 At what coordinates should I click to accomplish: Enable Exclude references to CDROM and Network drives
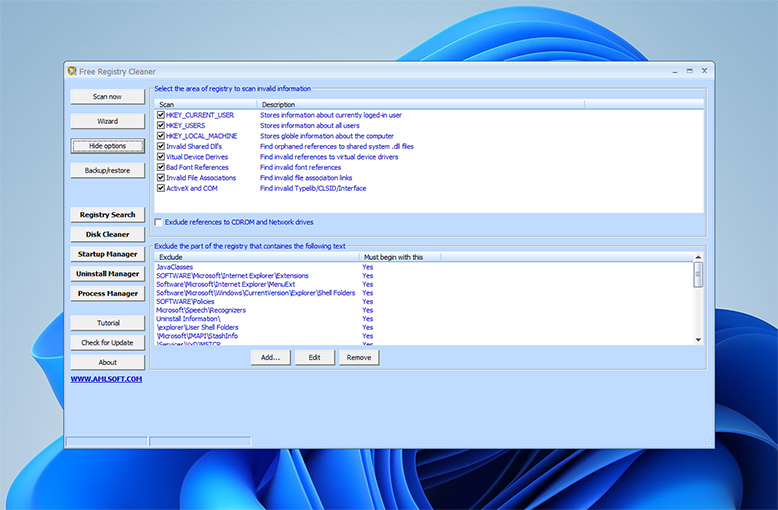click(x=158, y=222)
